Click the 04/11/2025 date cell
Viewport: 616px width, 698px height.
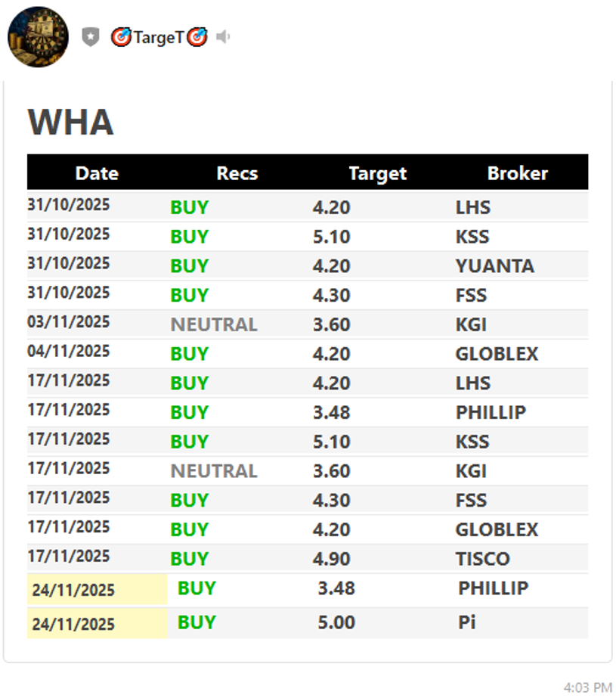coord(69,352)
